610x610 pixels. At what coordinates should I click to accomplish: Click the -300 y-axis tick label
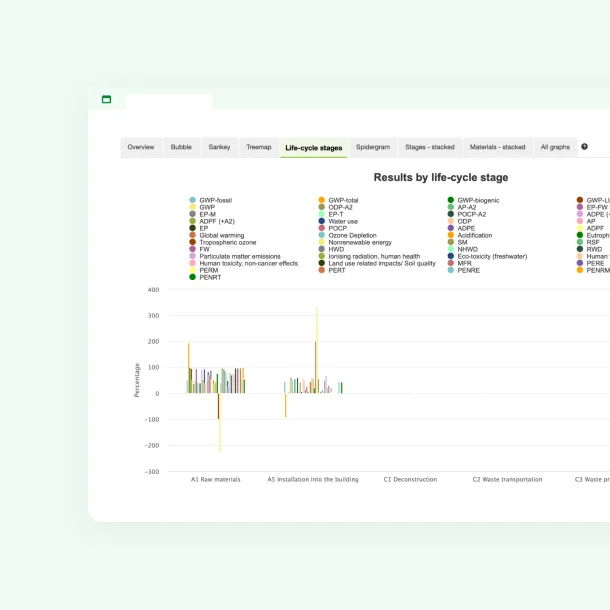(152, 472)
